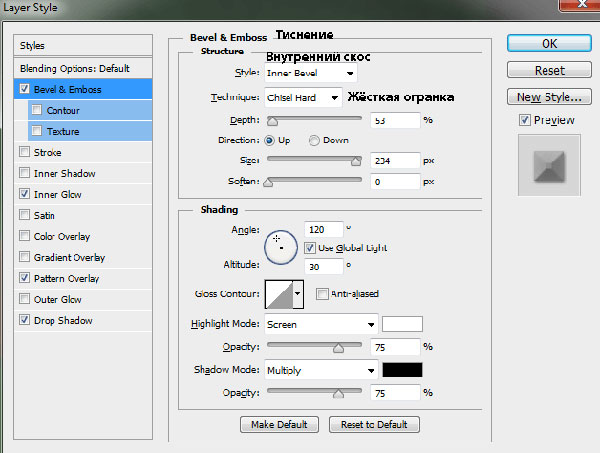Select the Down direction radio button
The width and height of the screenshot is (600, 453).
coord(314,140)
